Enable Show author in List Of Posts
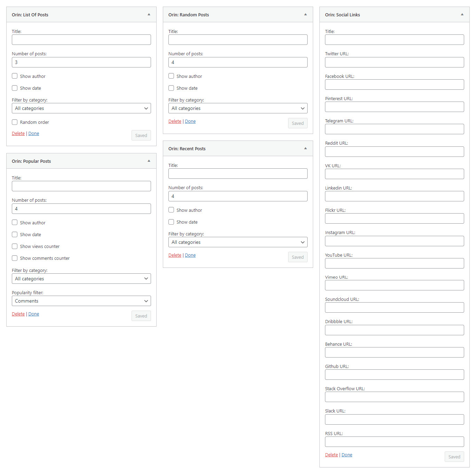476x473 pixels. pos(15,76)
